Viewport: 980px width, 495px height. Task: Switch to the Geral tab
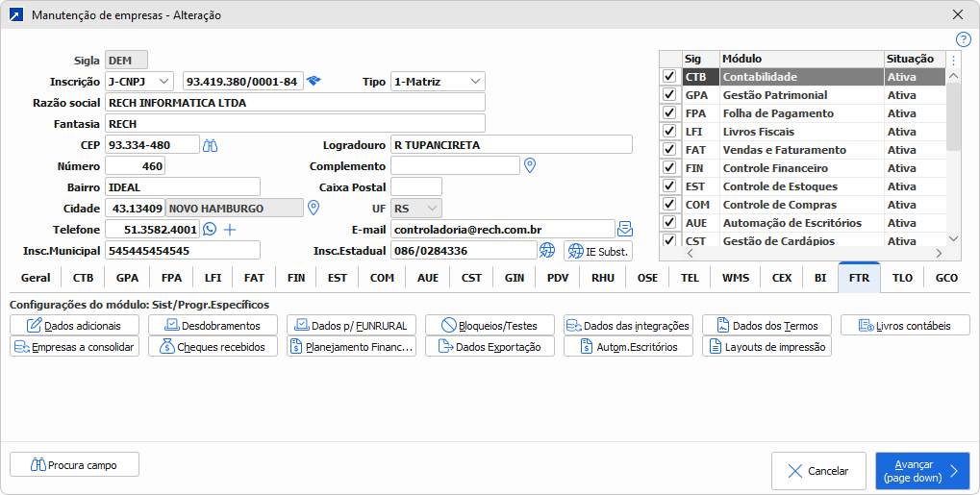point(36,278)
